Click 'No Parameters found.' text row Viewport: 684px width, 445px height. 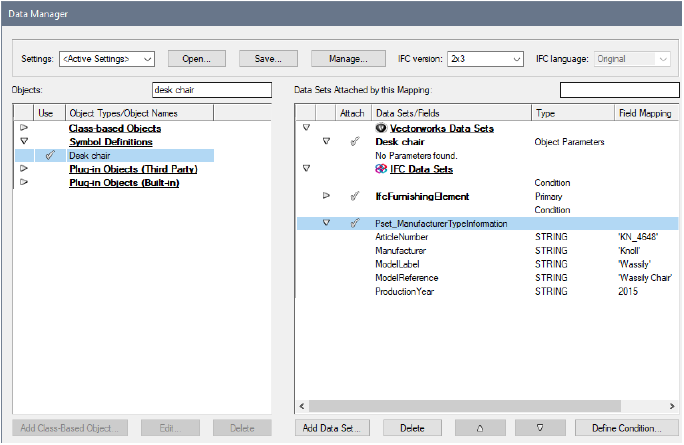click(416, 155)
